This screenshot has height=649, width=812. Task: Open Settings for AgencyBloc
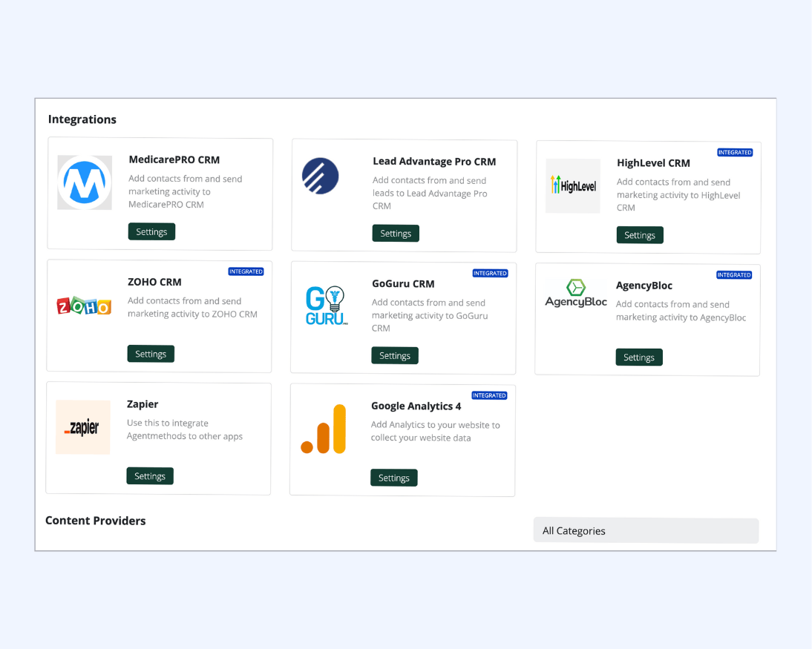pyautogui.click(x=639, y=357)
